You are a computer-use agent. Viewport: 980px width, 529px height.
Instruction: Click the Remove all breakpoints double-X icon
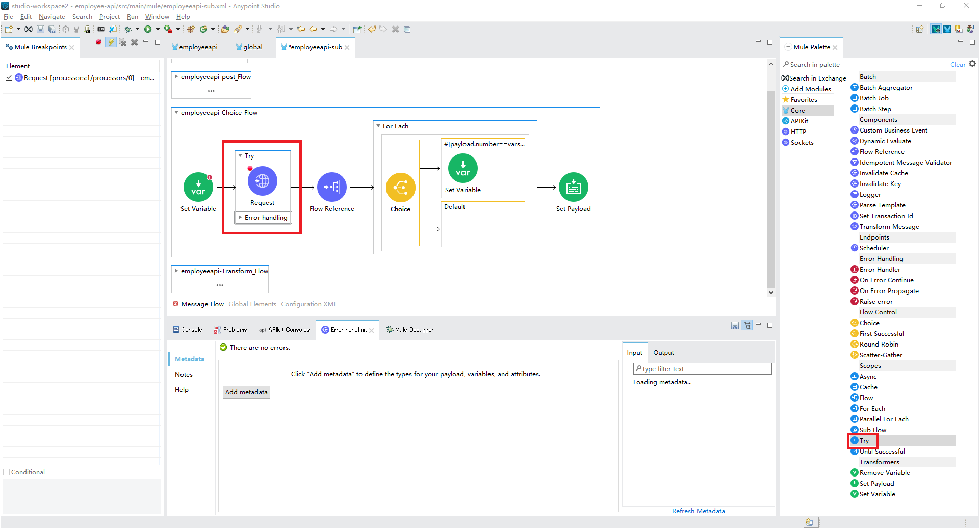[123, 42]
